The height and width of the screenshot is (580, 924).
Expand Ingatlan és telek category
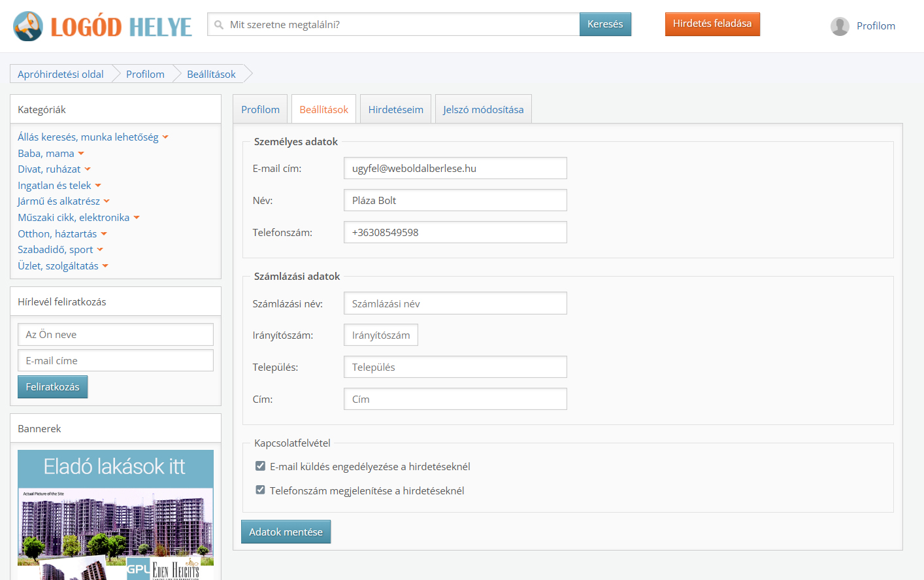coord(98,186)
